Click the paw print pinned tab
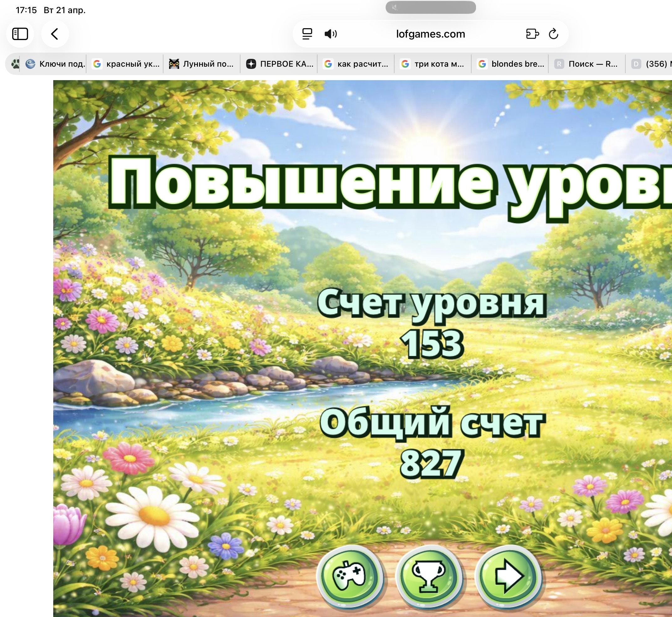This screenshot has width=672, height=617. tap(15, 64)
